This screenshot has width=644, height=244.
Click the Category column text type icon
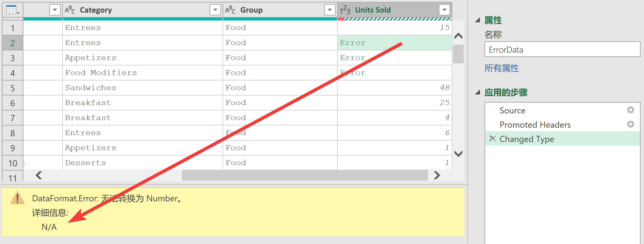(x=70, y=10)
